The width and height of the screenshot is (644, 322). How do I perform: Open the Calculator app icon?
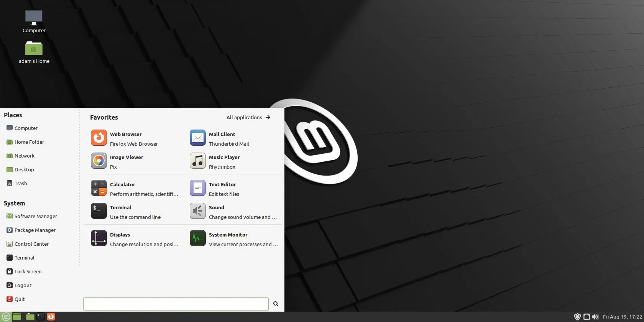99,188
